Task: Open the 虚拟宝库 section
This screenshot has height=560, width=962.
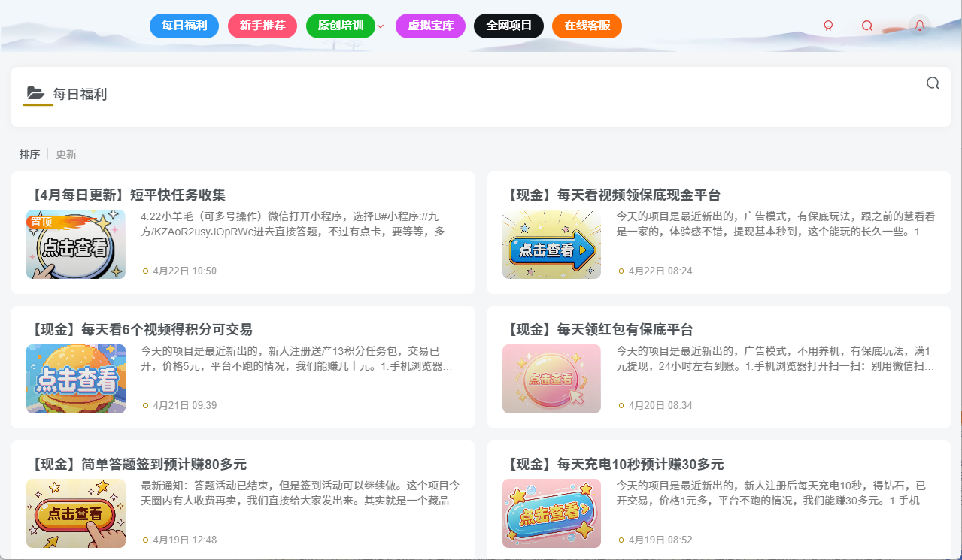Action: click(430, 25)
